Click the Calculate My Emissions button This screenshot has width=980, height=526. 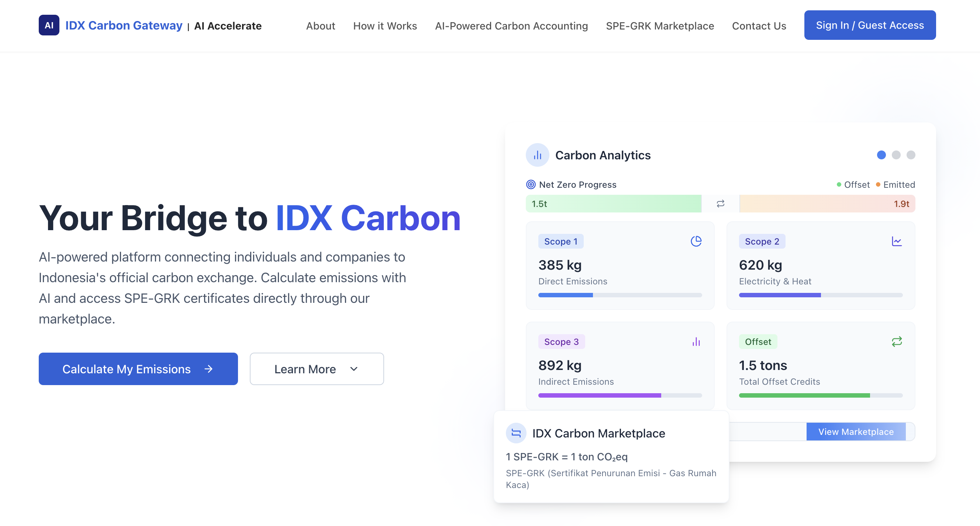click(138, 368)
